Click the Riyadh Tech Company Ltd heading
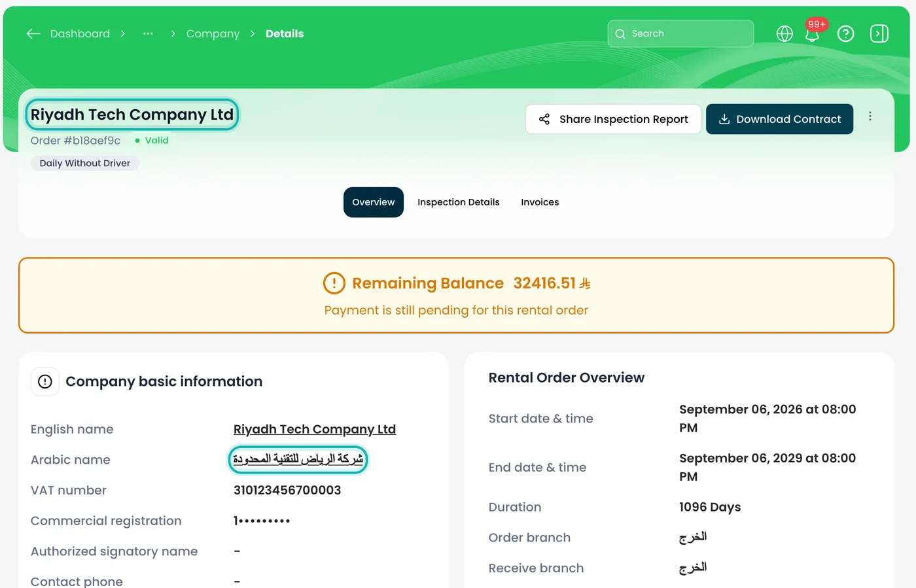The height and width of the screenshot is (588, 916). [x=132, y=114]
